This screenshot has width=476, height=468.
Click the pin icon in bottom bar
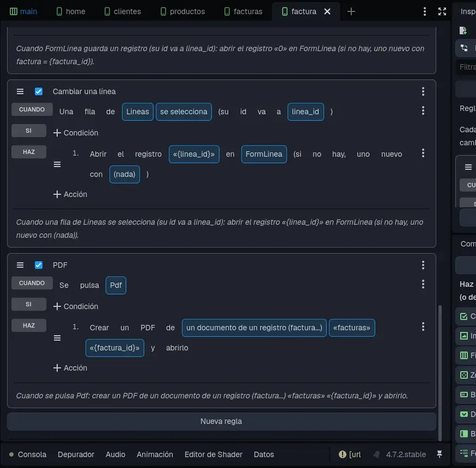click(440, 454)
